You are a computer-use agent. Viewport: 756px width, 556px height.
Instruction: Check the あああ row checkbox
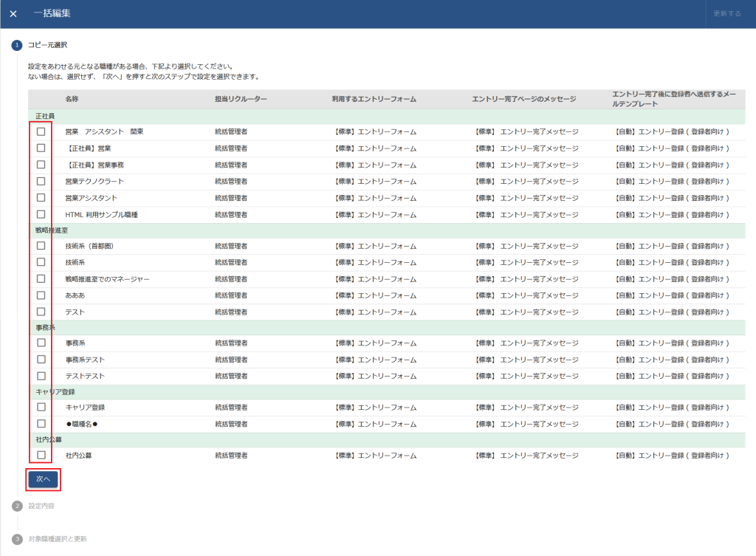point(41,295)
